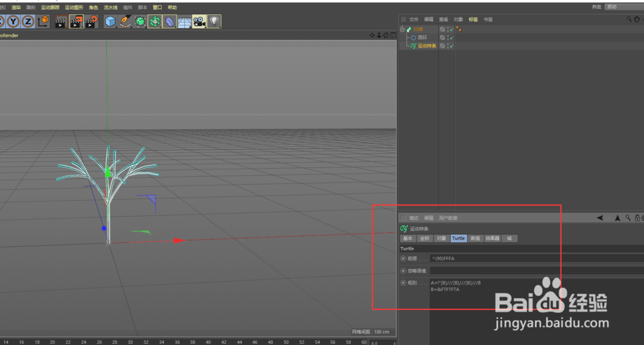Open the 窗口 menu
This screenshot has height=345, width=644.
tap(157, 7)
